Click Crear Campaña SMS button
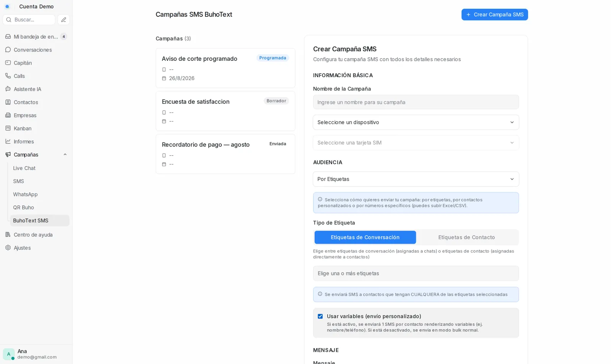The image size is (611, 364). point(495,15)
